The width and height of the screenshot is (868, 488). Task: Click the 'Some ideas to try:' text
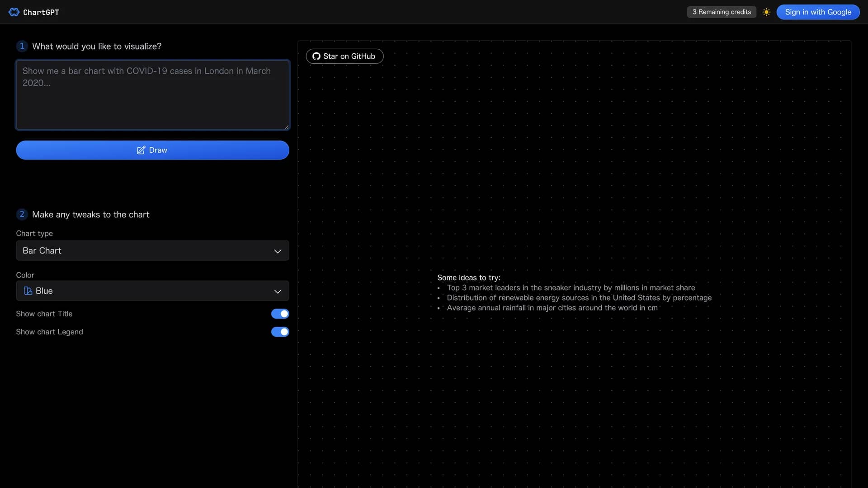[x=469, y=278]
